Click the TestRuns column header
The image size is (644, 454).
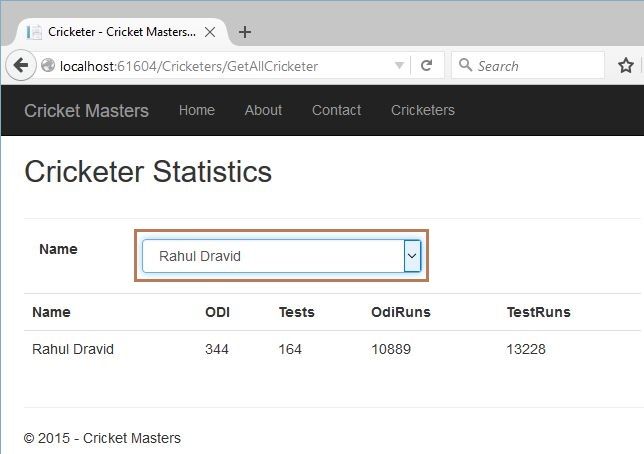(538, 312)
